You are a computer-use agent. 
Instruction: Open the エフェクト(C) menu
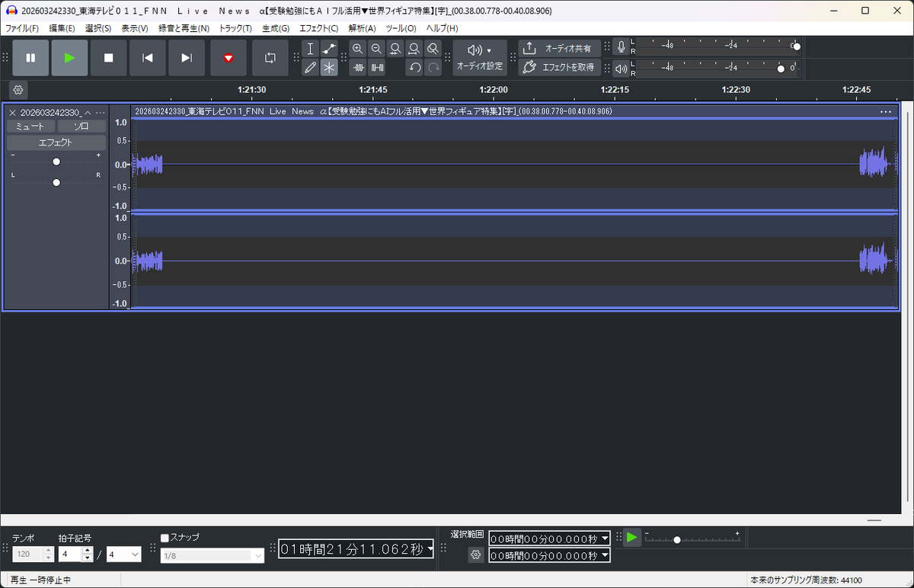[319, 28]
